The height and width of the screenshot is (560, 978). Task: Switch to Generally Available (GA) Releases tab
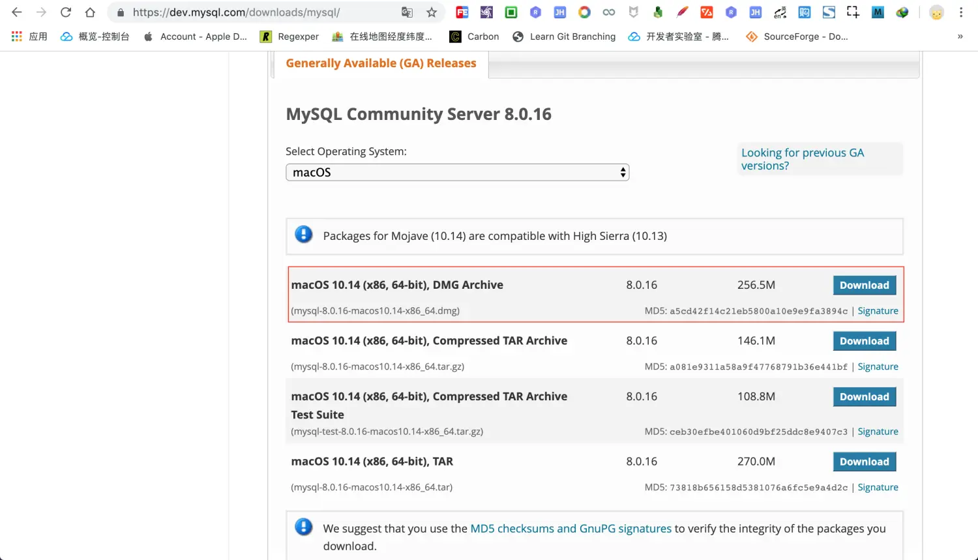(381, 63)
